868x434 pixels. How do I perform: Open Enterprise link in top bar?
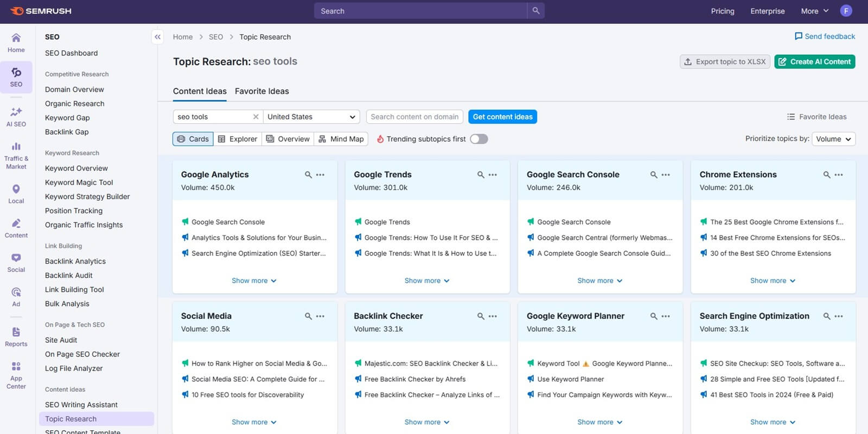coord(768,11)
